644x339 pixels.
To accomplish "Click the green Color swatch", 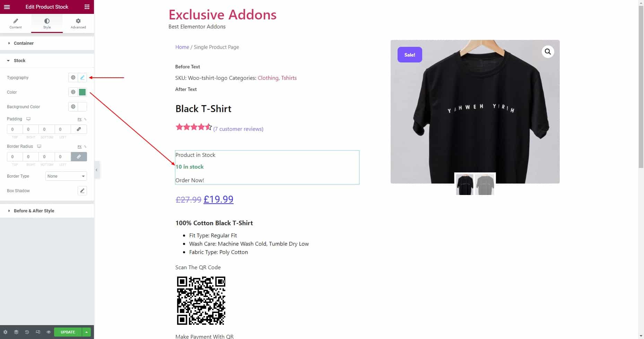I will tap(82, 92).
